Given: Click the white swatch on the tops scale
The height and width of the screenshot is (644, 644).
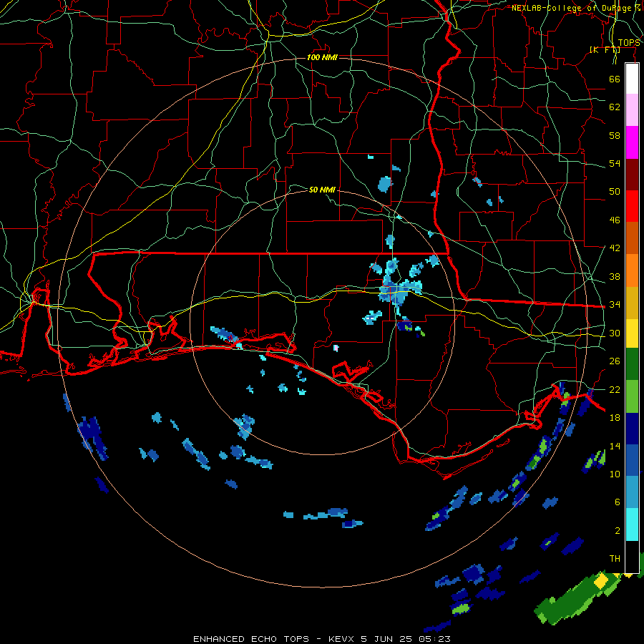Looking at the screenshot, I should tap(632, 79).
